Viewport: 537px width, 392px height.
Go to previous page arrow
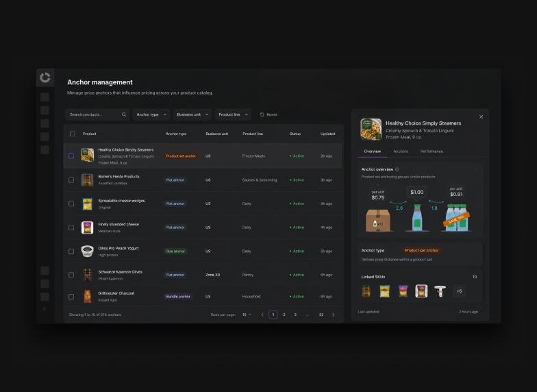(262, 315)
